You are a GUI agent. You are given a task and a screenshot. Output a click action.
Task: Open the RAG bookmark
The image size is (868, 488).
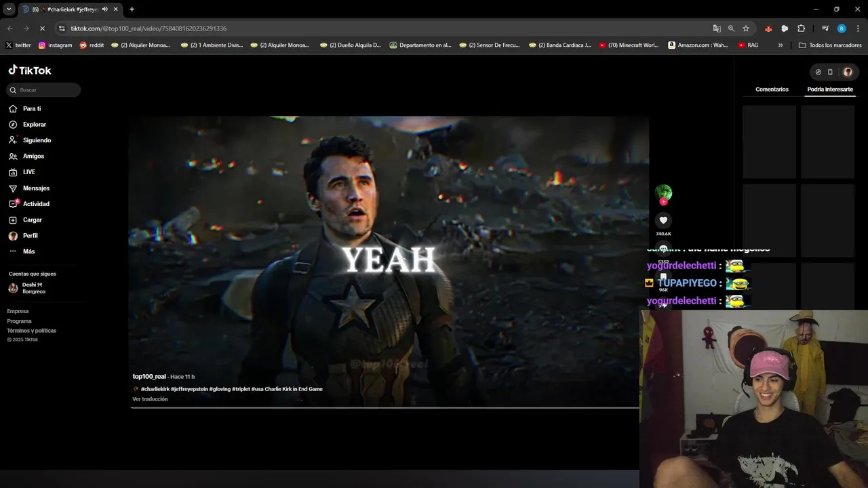(748, 45)
